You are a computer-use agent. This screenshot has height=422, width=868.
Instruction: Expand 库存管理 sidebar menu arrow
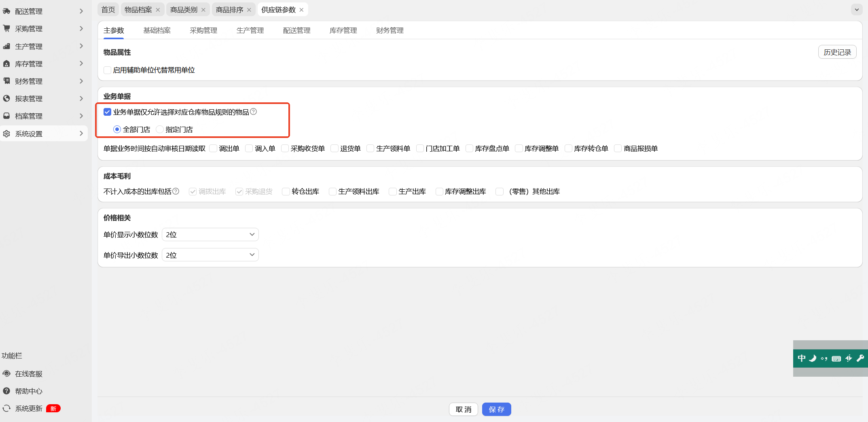pyautogui.click(x=81, y=64)
